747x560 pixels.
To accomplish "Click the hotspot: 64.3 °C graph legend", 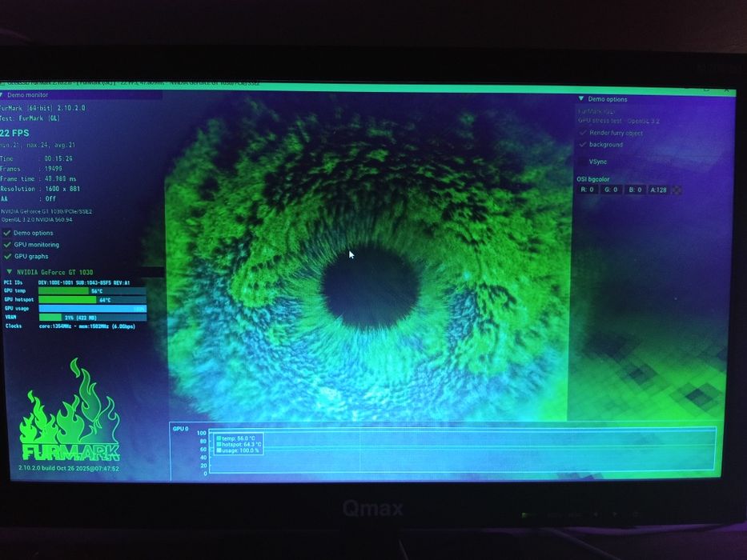I will 239,444.
